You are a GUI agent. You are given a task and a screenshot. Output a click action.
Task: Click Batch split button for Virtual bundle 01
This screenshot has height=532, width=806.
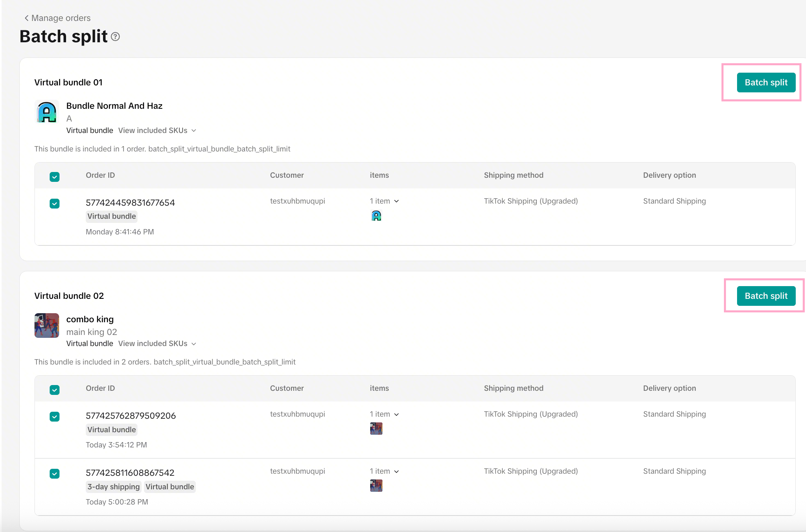tap(766, 83)
